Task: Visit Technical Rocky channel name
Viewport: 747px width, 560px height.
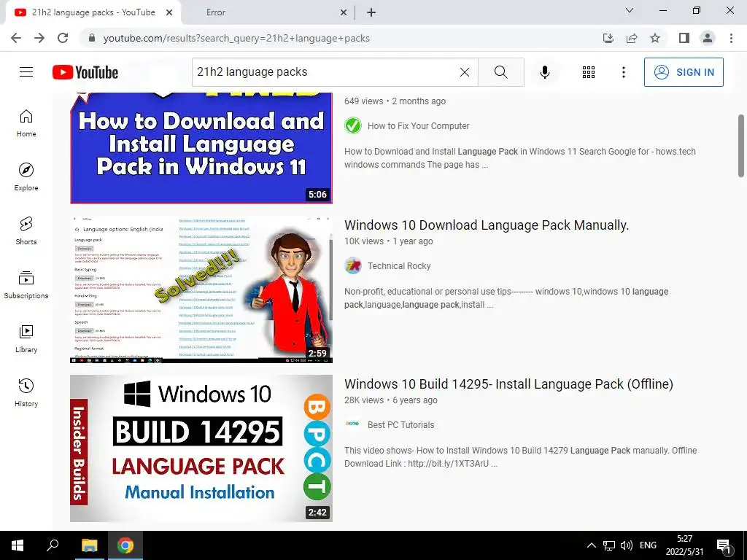Action: 399,265
